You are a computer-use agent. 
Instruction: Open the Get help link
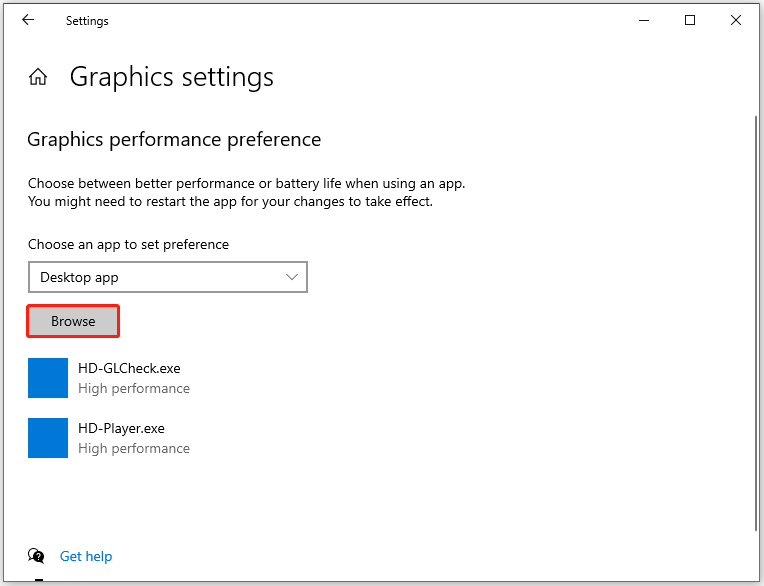pyautogui.click(x=86, y=556)
